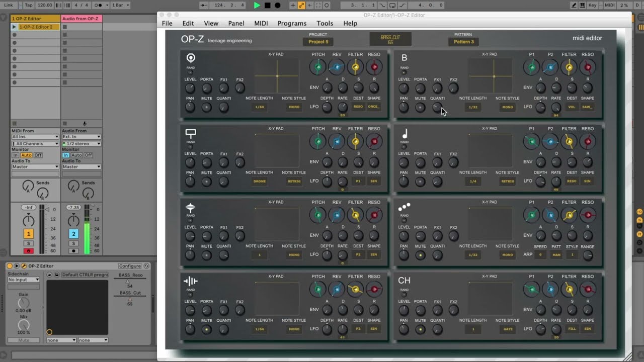
Task: Click the Configure button in the device
Action: pyautogui.click(x=130, y=266)
